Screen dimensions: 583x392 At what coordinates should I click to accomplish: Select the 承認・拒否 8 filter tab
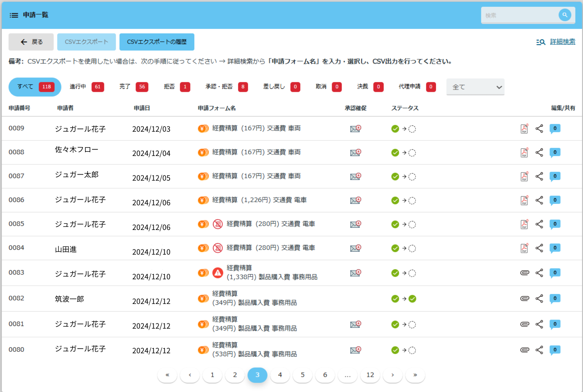tap(227, 87)
